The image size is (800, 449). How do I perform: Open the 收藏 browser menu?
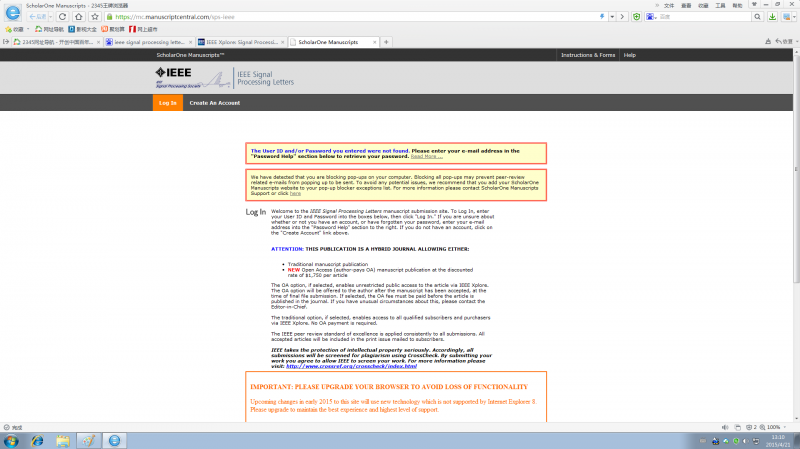(x=703, y=6)
